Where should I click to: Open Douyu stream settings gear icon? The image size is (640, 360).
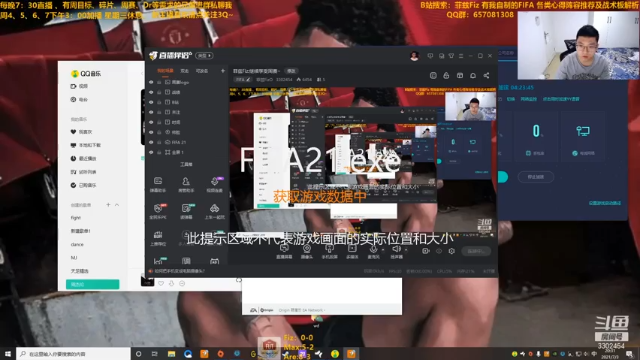point(451,251)
